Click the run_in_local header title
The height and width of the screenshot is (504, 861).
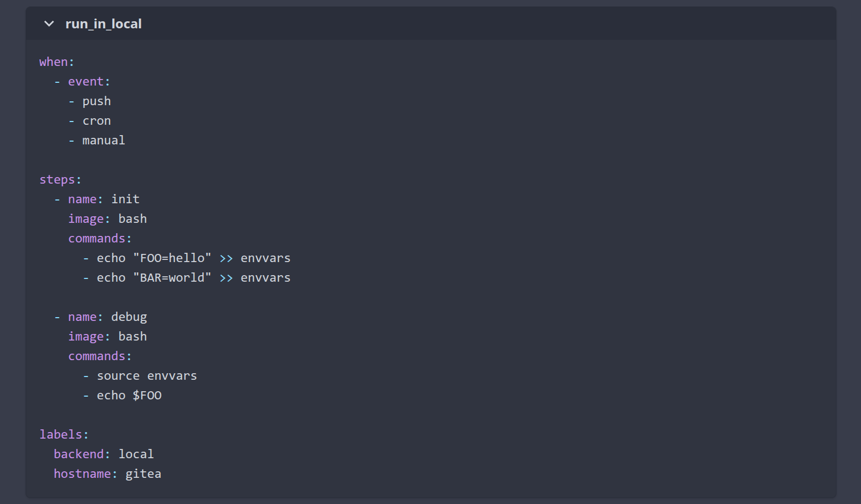[104, 24]
